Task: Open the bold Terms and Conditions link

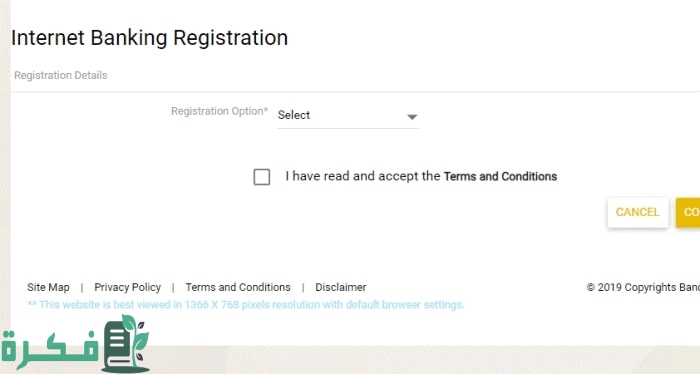Action: [x=500, y=176]
